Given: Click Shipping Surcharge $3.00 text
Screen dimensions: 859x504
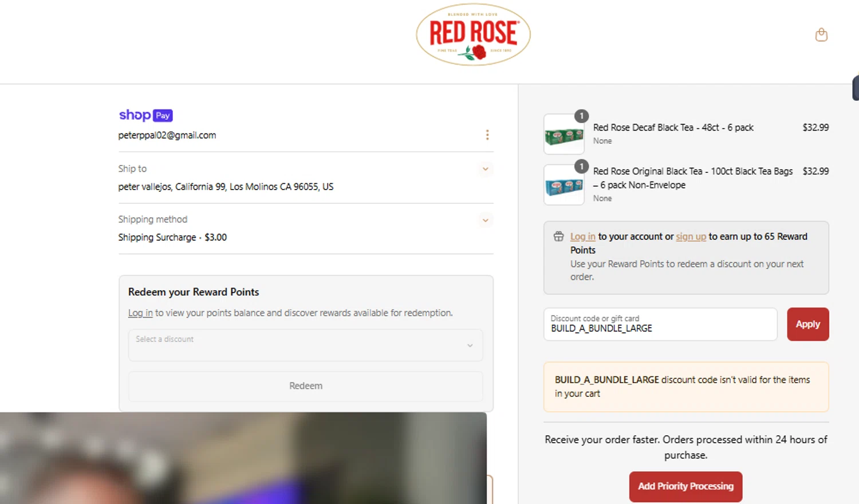Looking at the screenshot, I should [x=172, y=237].
